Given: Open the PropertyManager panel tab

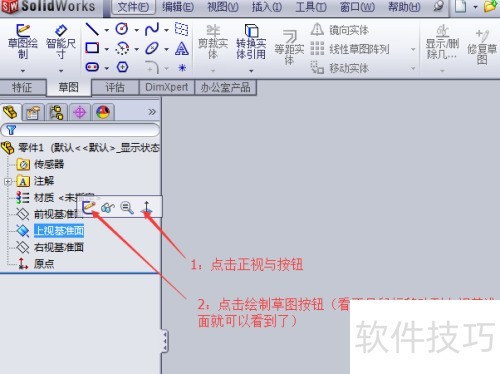Looking at the screenshot, I should pyautogui.click(x=33, y=112).
